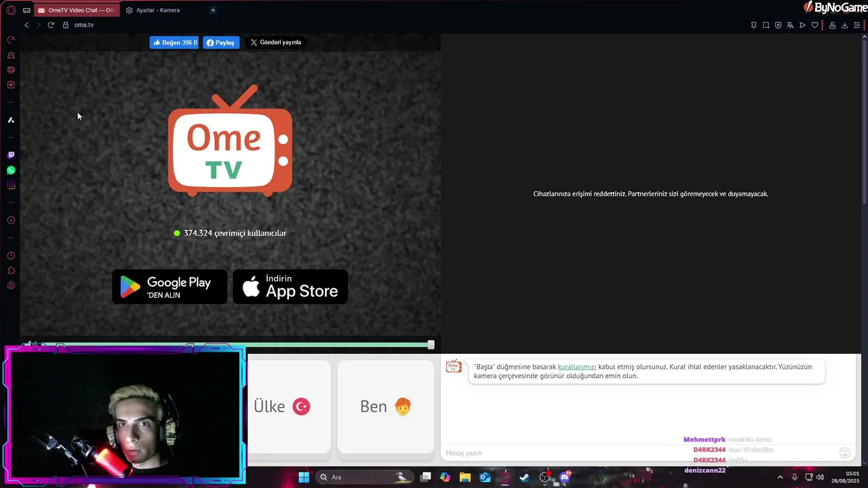868x488 pixels.
Task: Open Aria AI sidebar icon
Action: tap(11, 120)
